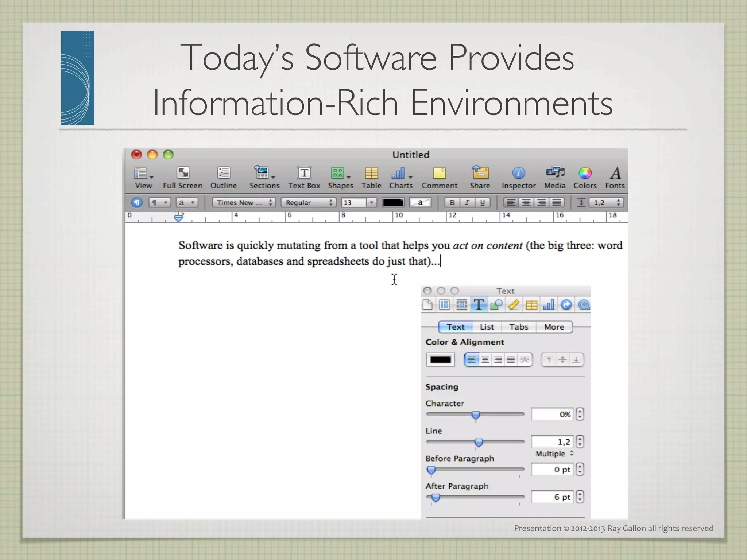
Task: Enter Full Screen mode
Action: click(x=182, y=178)
